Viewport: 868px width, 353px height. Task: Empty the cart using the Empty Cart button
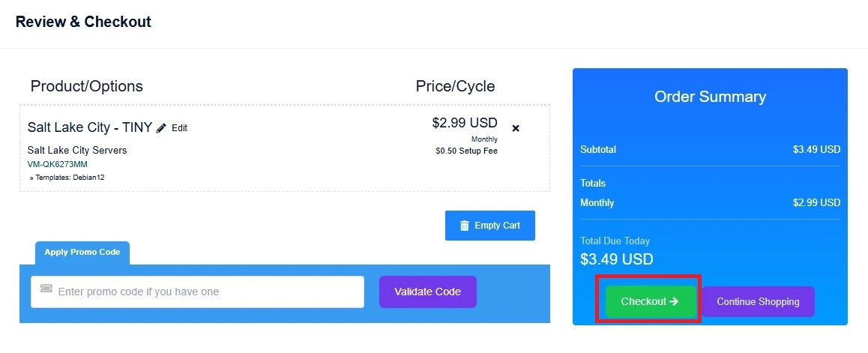(x=490, y=226)
